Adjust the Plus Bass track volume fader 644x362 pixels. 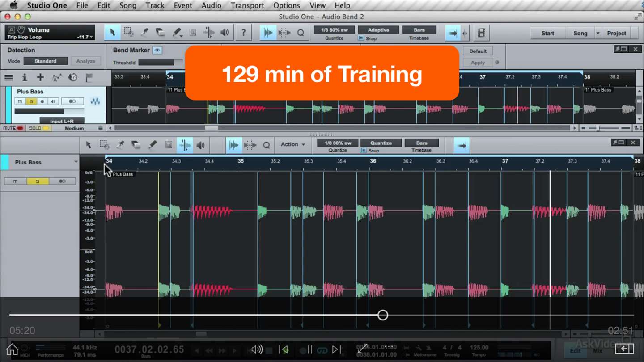49,111
